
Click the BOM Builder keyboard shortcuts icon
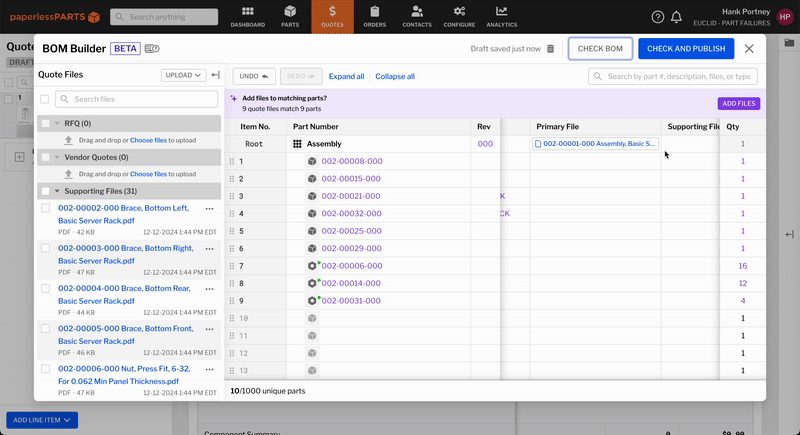(152, 48)
